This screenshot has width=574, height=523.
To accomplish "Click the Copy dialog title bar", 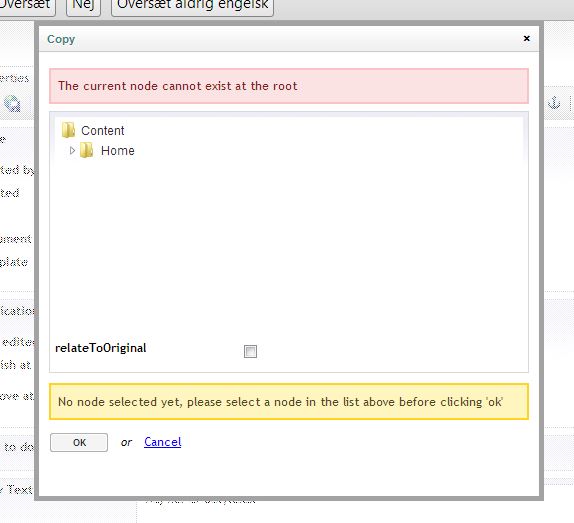I will [289, 39].
